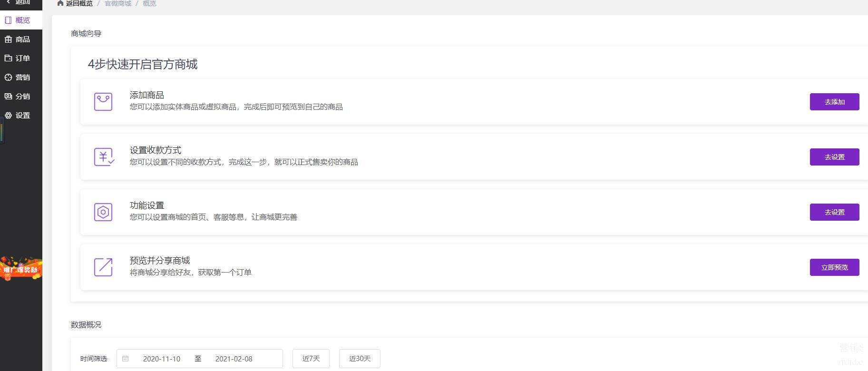Click the home icon in breadcrumb

pos(60,3)
